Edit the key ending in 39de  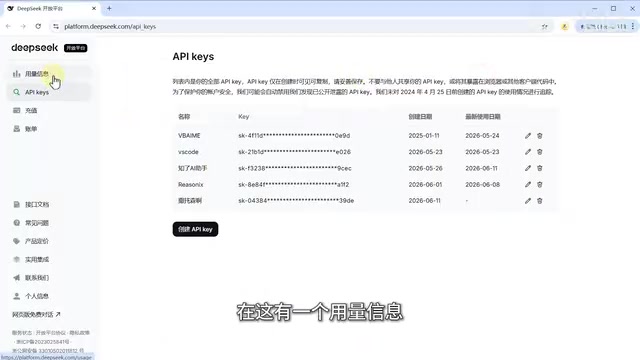pos(528,201)
